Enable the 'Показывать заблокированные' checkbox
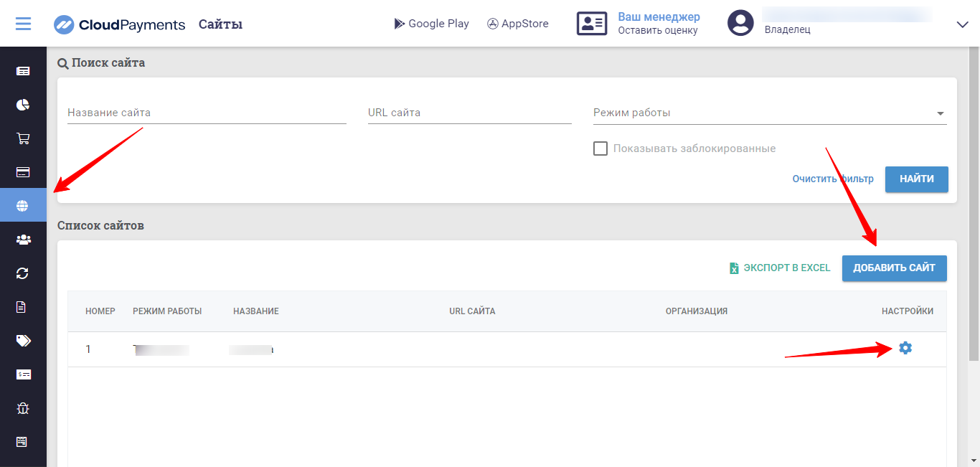 [600, 148]
